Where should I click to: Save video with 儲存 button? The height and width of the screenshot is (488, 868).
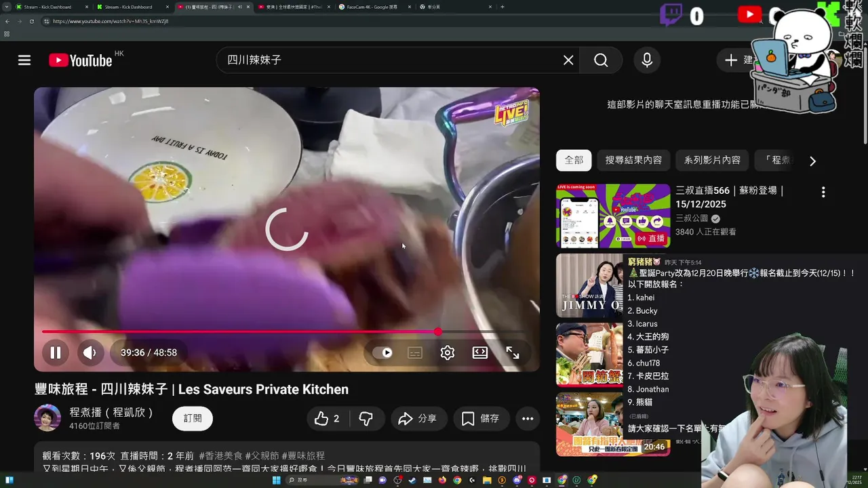point(481,419)
